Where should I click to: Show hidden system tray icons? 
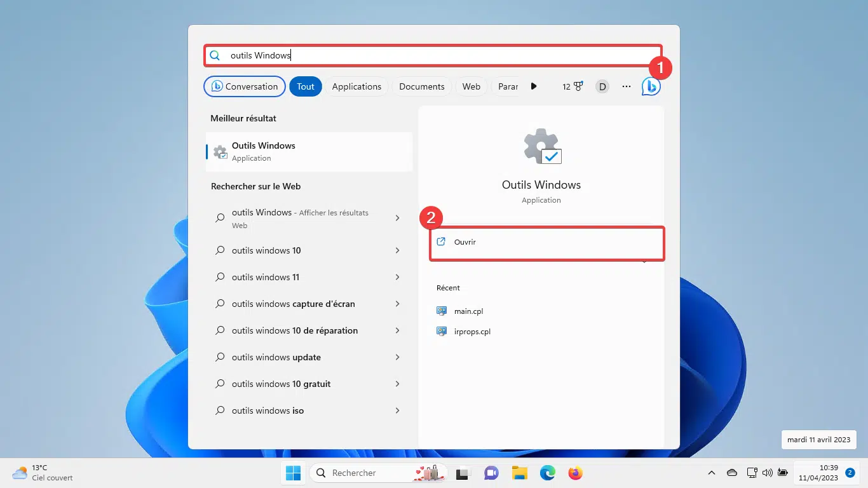tap(712, 473)
